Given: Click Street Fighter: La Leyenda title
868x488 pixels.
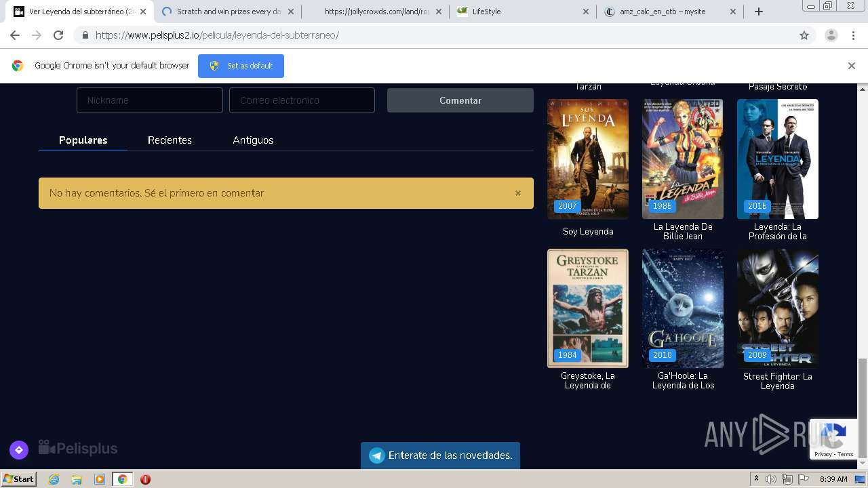Looking at the screenshot, I should tap(778, 381).
